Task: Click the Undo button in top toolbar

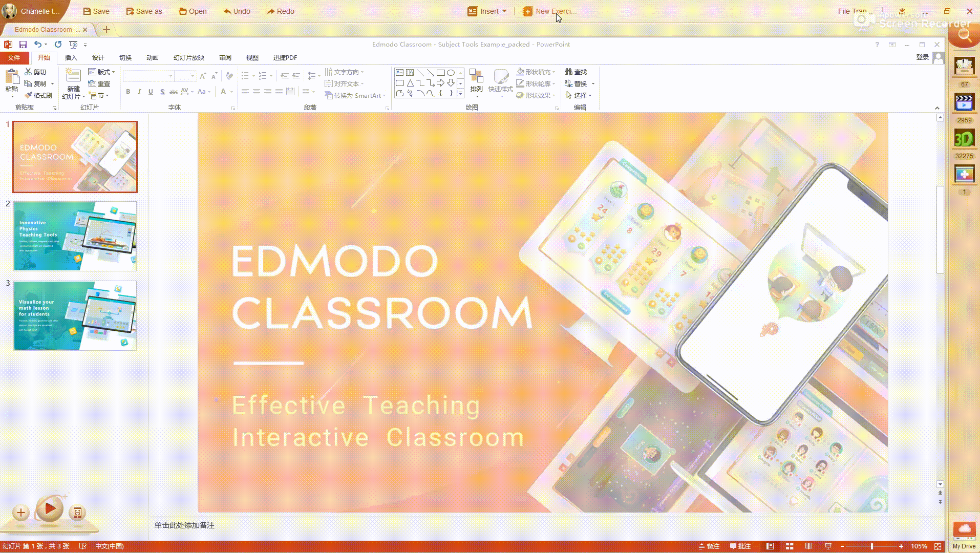Action: pos(237,11)
